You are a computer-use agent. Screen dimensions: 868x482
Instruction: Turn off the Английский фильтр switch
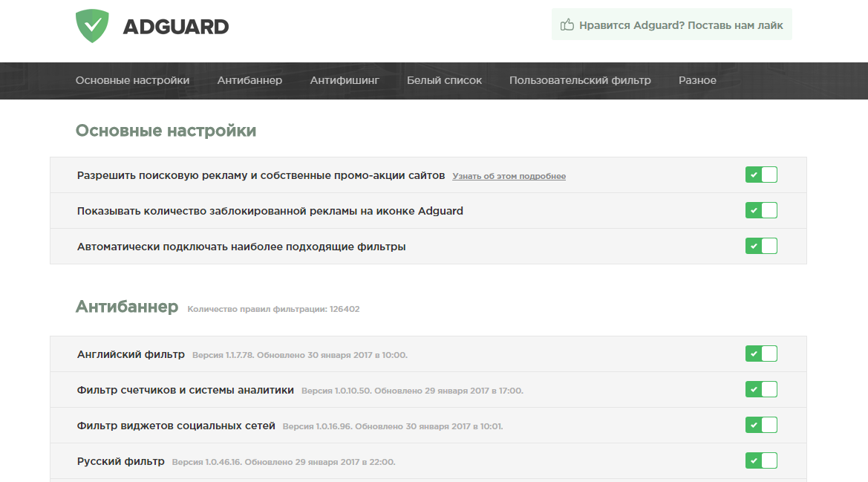(x=761, y=354)
